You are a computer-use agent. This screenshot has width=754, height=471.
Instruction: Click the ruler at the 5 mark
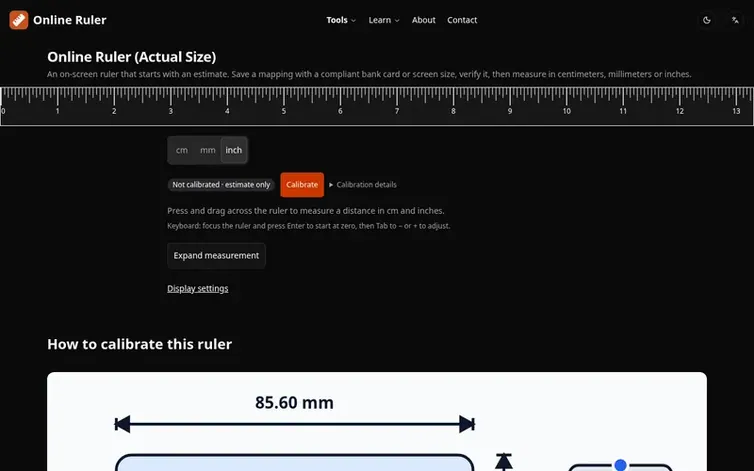(284, 111)
